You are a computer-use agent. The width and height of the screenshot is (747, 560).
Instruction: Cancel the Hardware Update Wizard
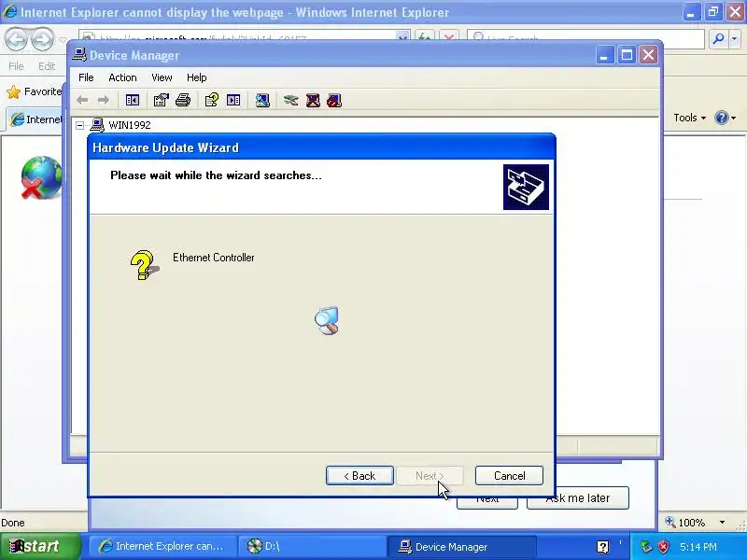pos(509,476)
